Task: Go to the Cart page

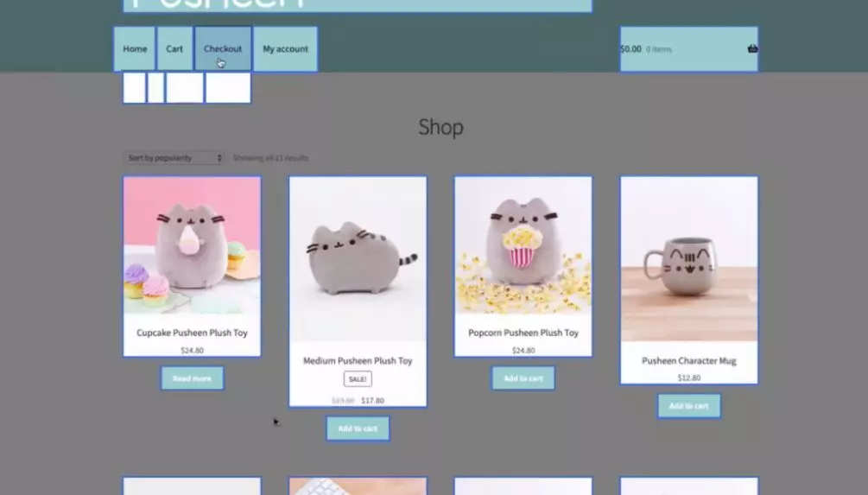Action: pos(174,48)
